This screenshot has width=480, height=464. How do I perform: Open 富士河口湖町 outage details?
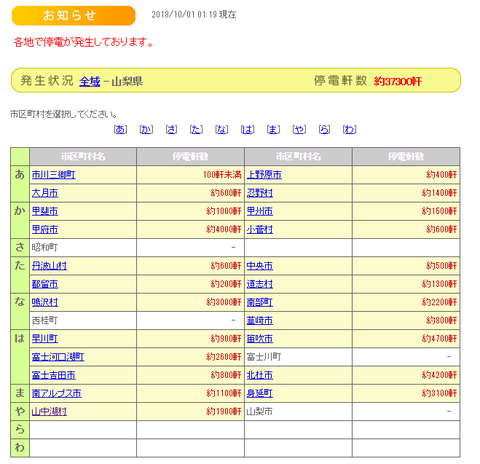[x=58, y=357]
